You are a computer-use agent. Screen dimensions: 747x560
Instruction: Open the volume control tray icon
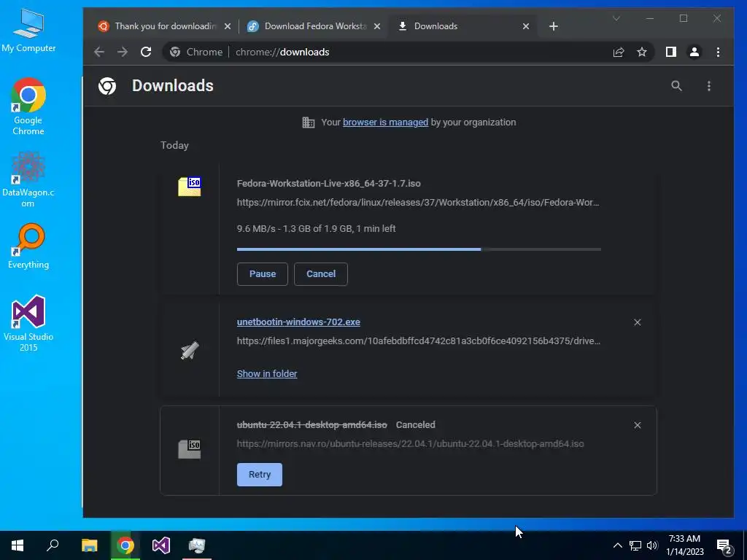(x=652, y=545)
